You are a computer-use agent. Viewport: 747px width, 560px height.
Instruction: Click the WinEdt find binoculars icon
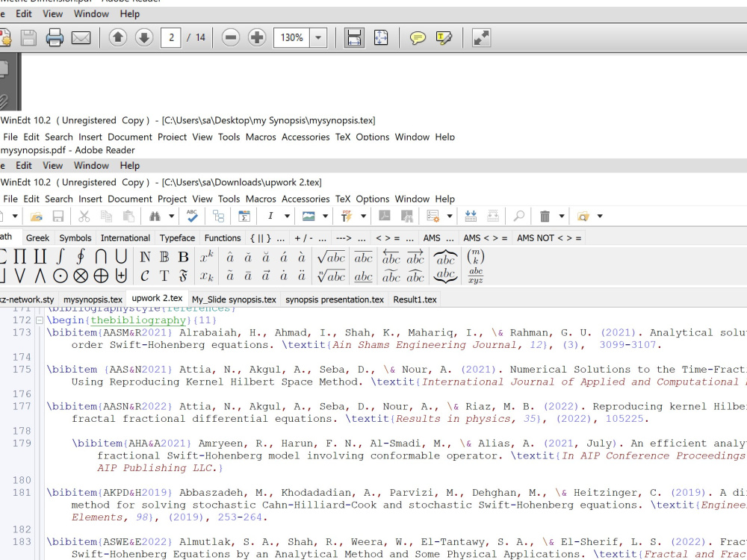155,217
